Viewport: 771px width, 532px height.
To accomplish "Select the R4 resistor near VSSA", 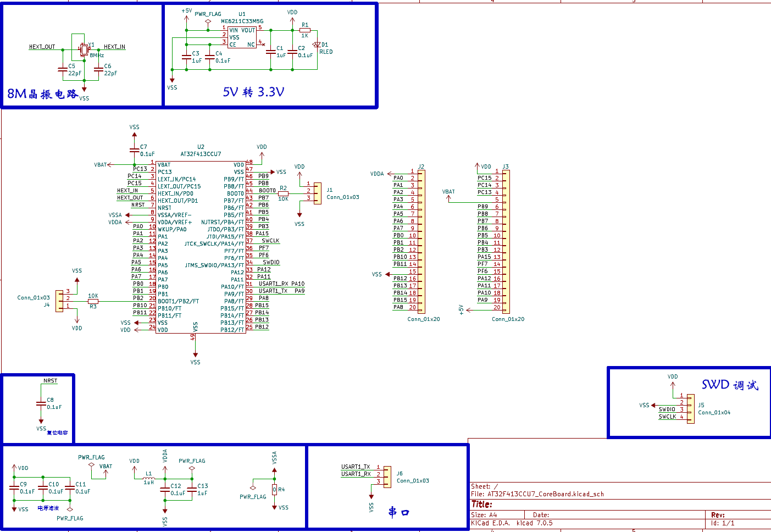I will click(x=274, y=489).
